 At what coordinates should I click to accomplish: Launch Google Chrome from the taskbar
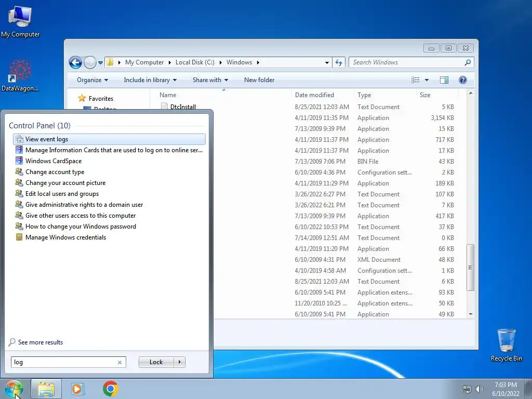click(110, 389)
